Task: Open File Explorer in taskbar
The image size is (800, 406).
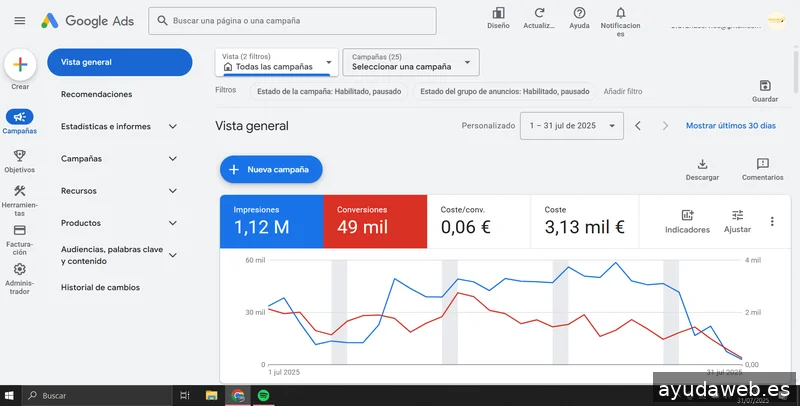Action: [x=211, y=395]
